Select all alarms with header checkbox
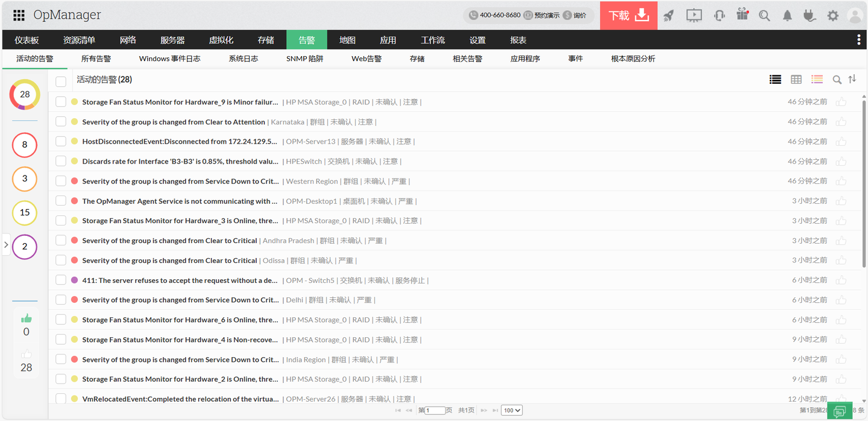Viewport: 868px width, 421px height. (61, 81)
